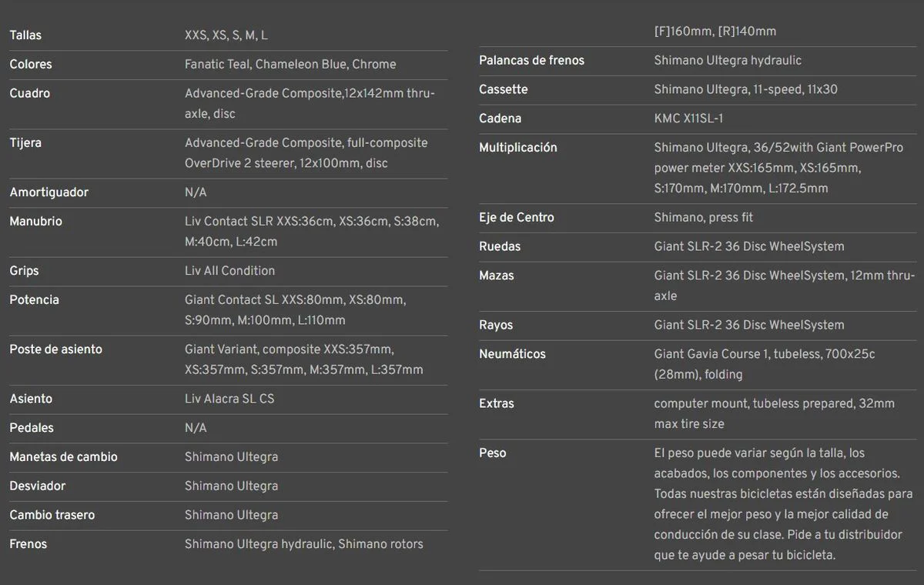Screen dimensions: 924x585
Task: Click the Potencia spec label
Action: [x=34, y=300]
